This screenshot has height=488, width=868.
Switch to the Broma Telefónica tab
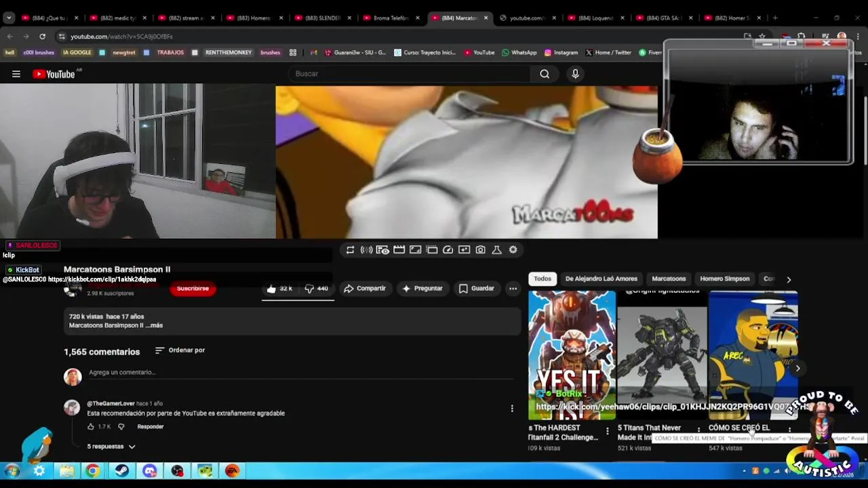tap(391, 18)
